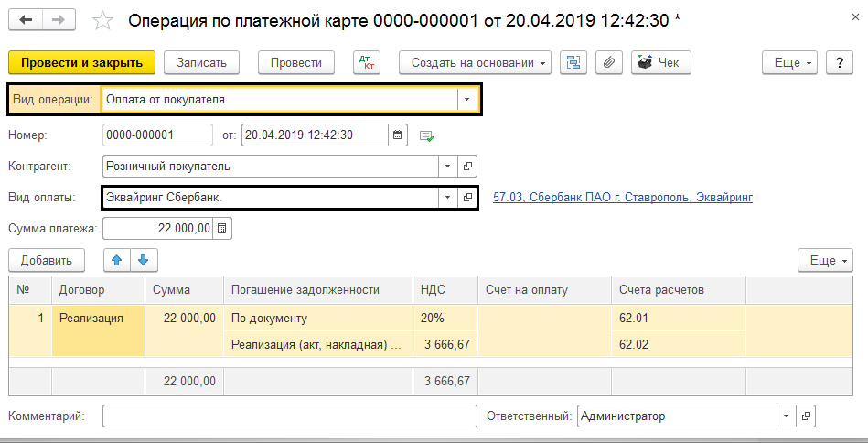Screen dimensions: 868x443
Task: Move row up with blue arrow
Action: 117,260
